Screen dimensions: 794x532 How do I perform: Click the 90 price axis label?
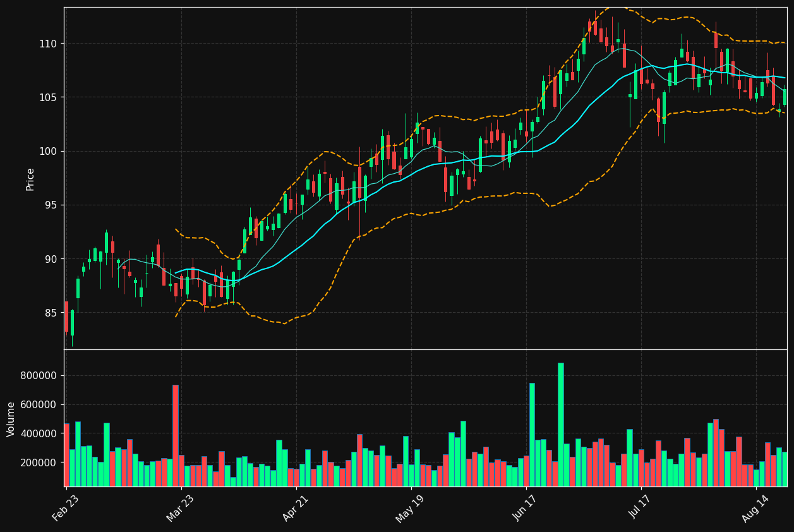pyautogui.click(x=51, y=259)
